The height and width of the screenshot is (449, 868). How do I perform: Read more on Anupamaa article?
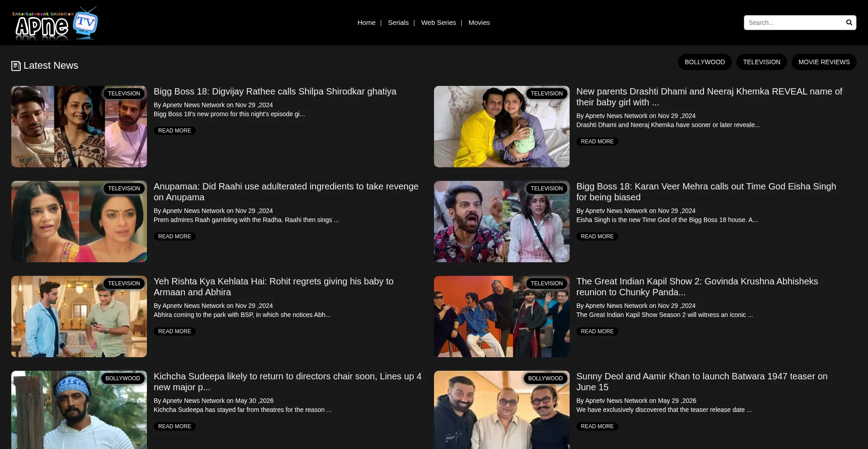[175, 236]
